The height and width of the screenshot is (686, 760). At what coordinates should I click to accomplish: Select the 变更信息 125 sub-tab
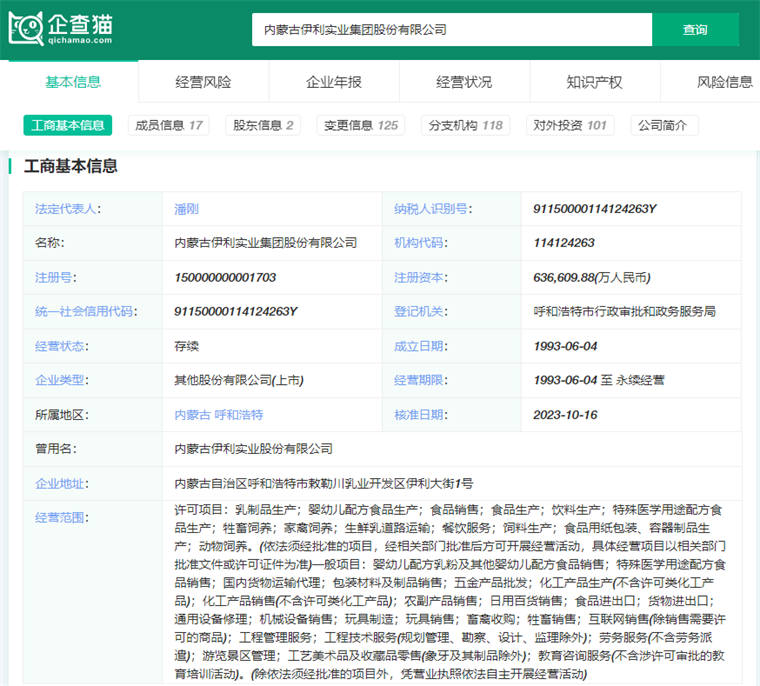pos(361,125)
